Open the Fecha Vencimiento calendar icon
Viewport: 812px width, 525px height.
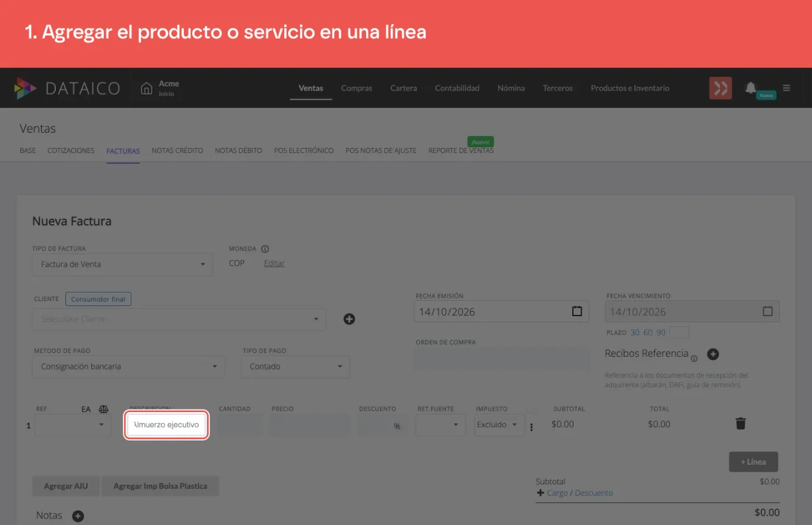pyautogui.click(x=768, y=312)
